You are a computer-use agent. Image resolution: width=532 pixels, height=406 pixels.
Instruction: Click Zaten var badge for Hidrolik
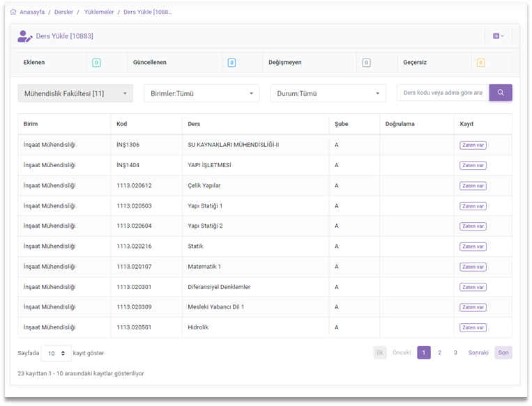pos(473,327)
